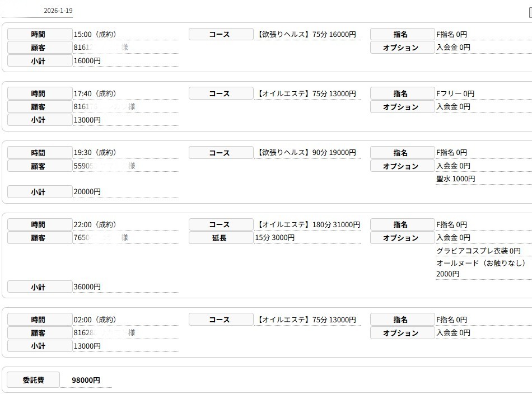Select the 22:00 reservation time value
Screen dimensions: 532x399
95,224
